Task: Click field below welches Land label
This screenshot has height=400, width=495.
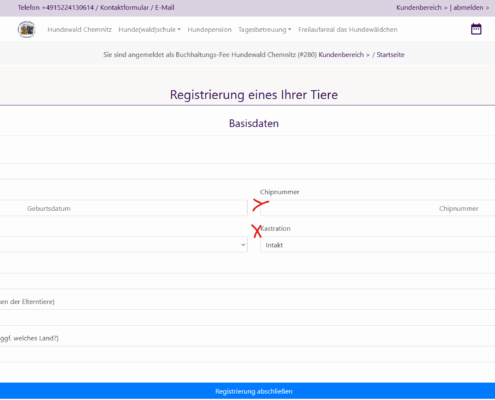Action: click(x=247, y=354)
